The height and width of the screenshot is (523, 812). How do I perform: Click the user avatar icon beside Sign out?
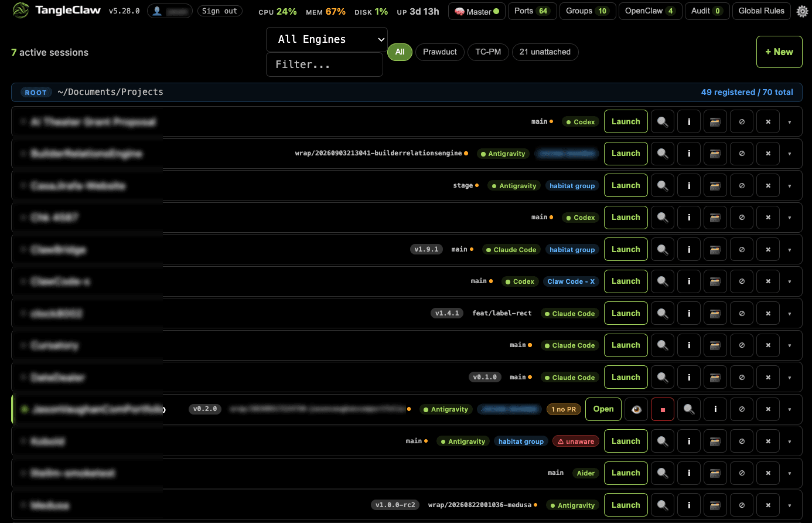tap(157, 11)
